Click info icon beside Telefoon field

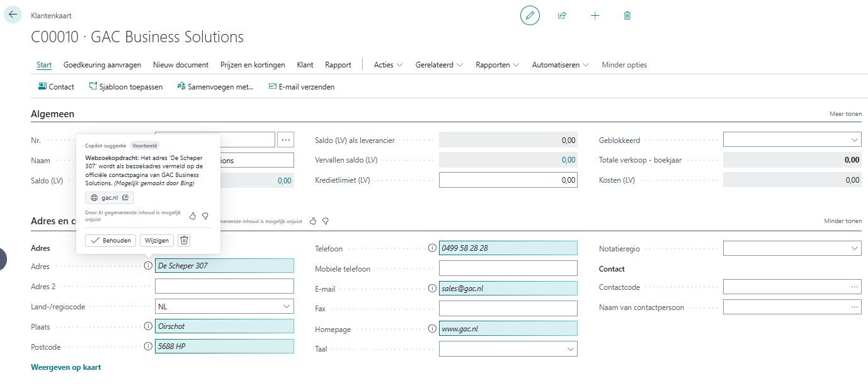[x=432, y=248]
